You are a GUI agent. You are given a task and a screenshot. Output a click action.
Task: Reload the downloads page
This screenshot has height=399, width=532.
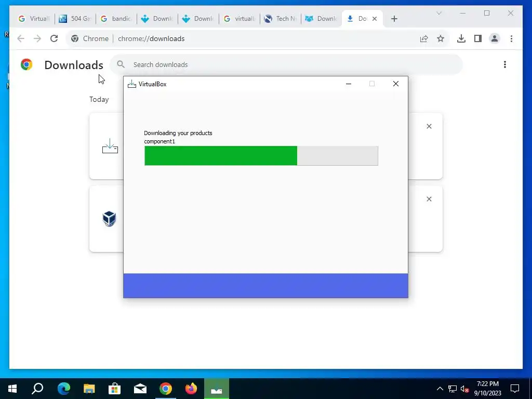54,38
